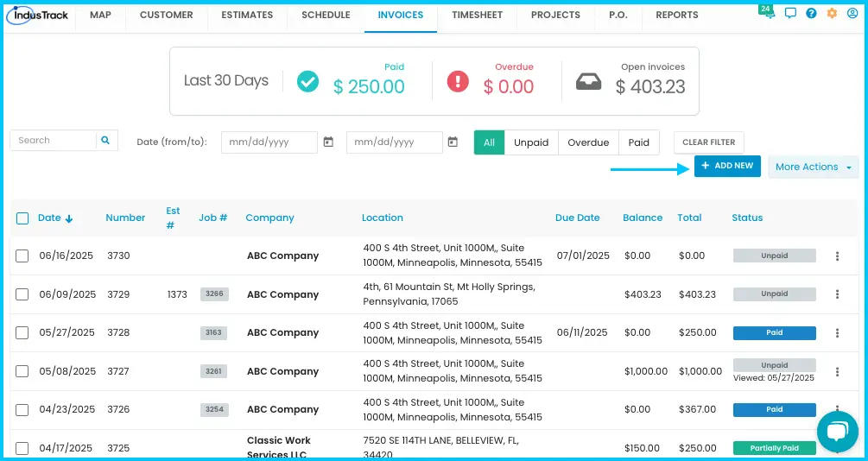
Task: Click the from date mm/dd/yyyy field
Action: (269, 142)
